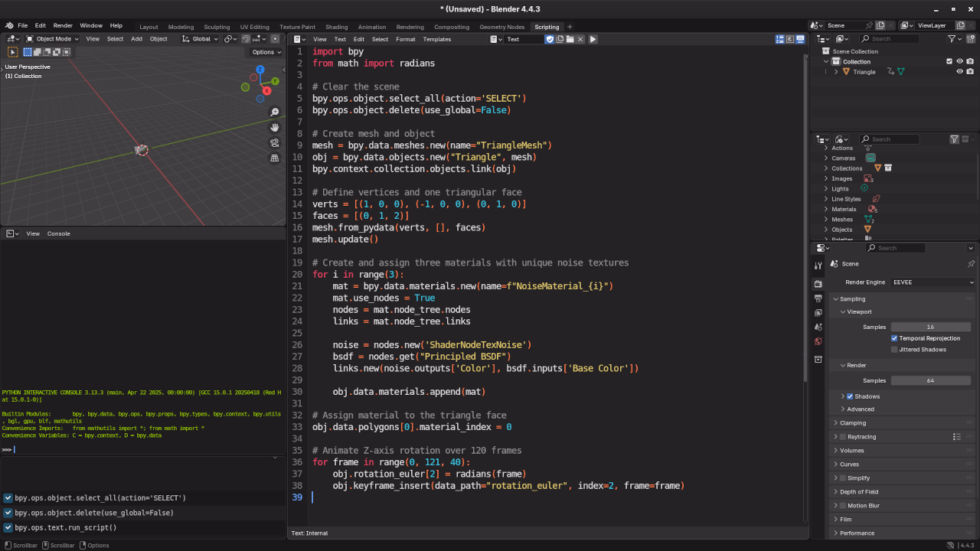Viewport: 980px width, 551px height.
Task: Toggle fake user shield for Text
Action: pyautogui.click(x=549, y=39)
